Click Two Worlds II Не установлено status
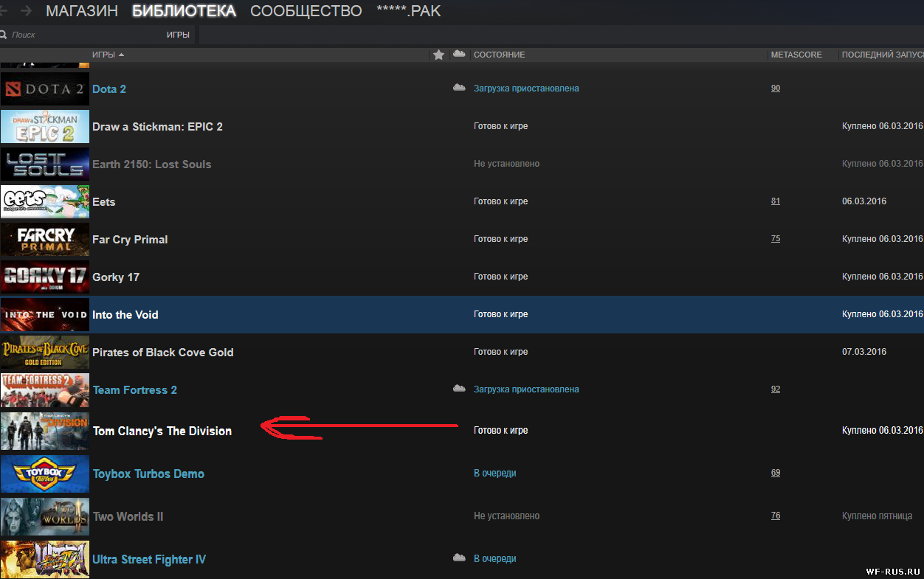This screenshot has height=579, width=924. coord(507,516)
